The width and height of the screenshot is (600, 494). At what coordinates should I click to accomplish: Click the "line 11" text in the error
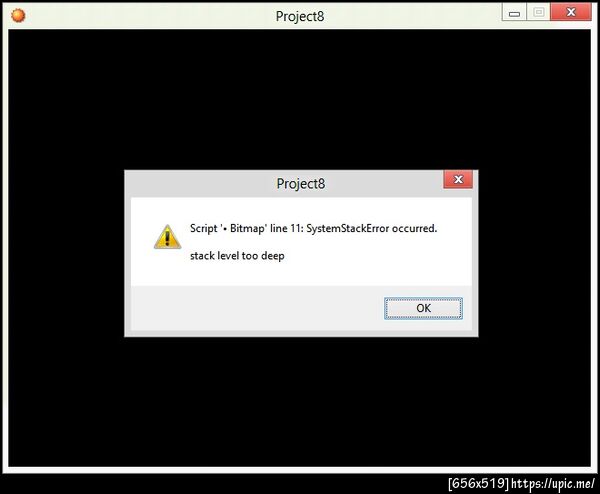[286, 228]
